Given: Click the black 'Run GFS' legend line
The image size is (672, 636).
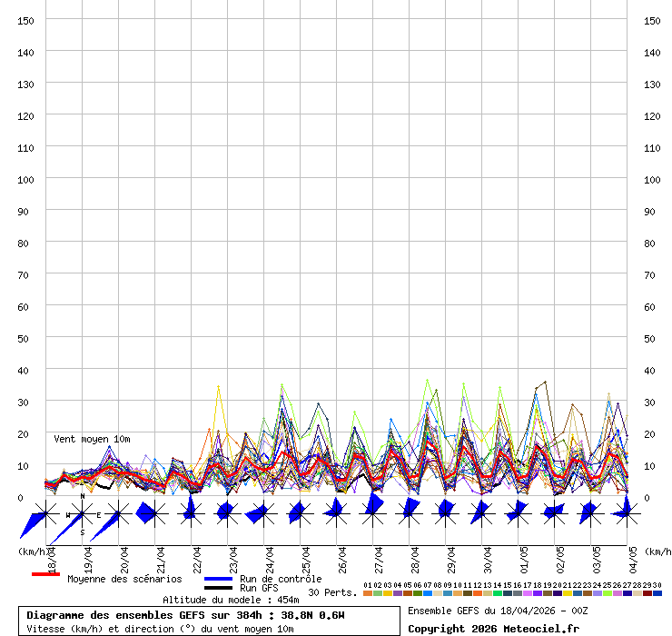Looking at the screenshot, I should [219, 588].
